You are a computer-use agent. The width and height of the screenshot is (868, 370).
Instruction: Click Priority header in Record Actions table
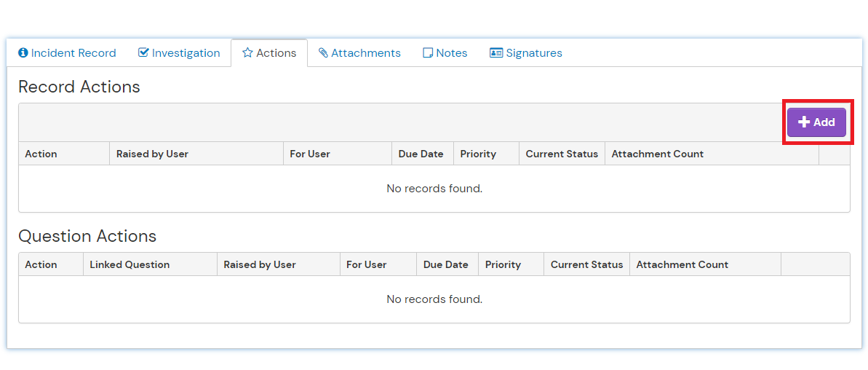pos(478,154)
